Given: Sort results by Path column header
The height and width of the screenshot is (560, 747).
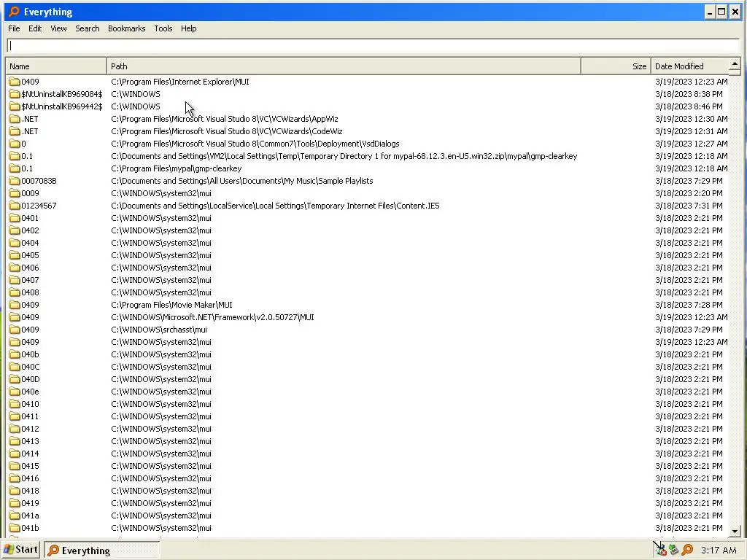Looking at the screenshot, I should (344, 66).
